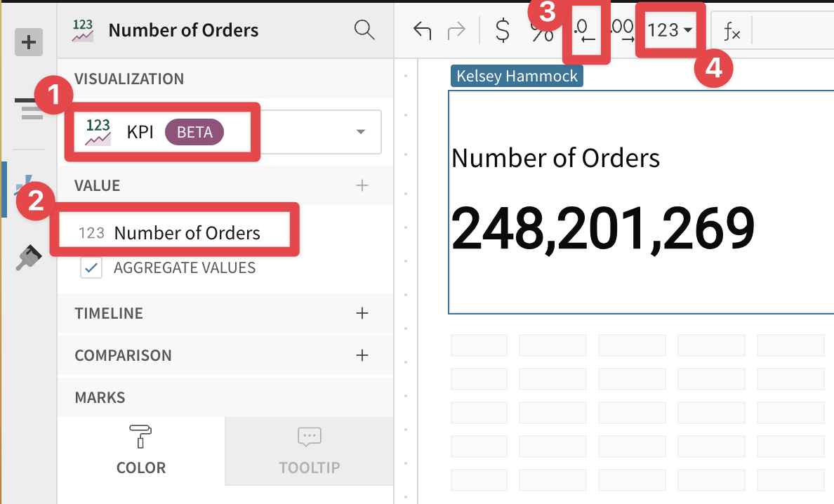834x504 pixels.
Task: Open the 123 number format dropdown
Action: click(x=670, y=30)
